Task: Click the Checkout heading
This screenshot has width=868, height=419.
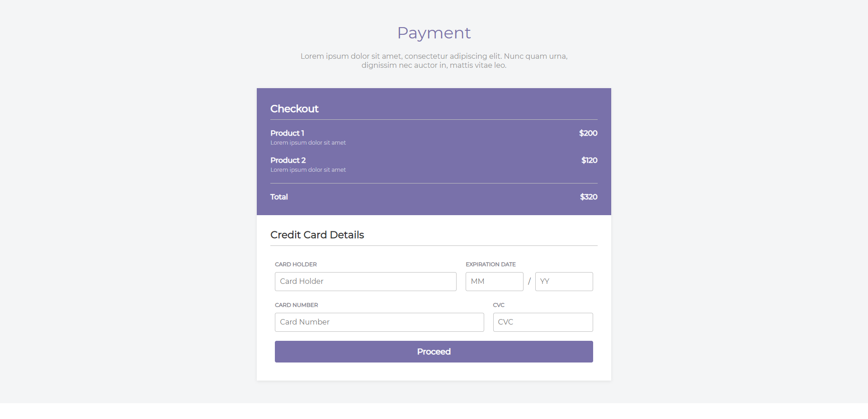Action: point(294,108)
